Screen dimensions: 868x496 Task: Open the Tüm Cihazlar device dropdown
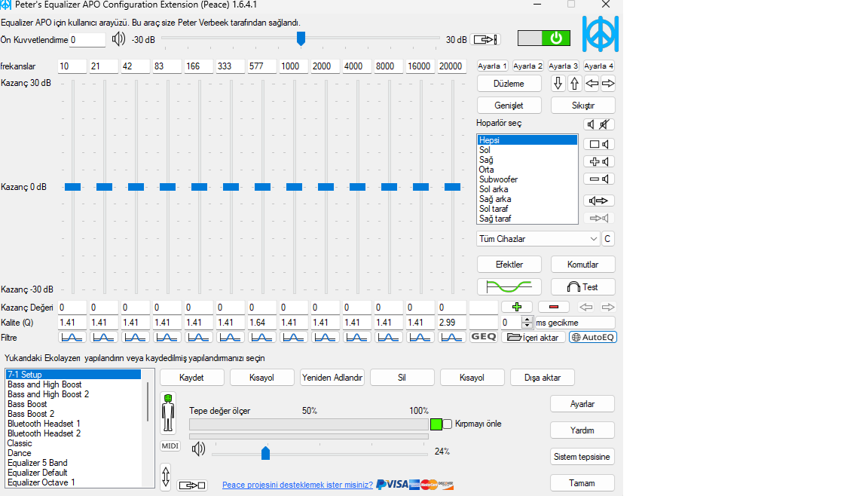(x=538, y=239)
